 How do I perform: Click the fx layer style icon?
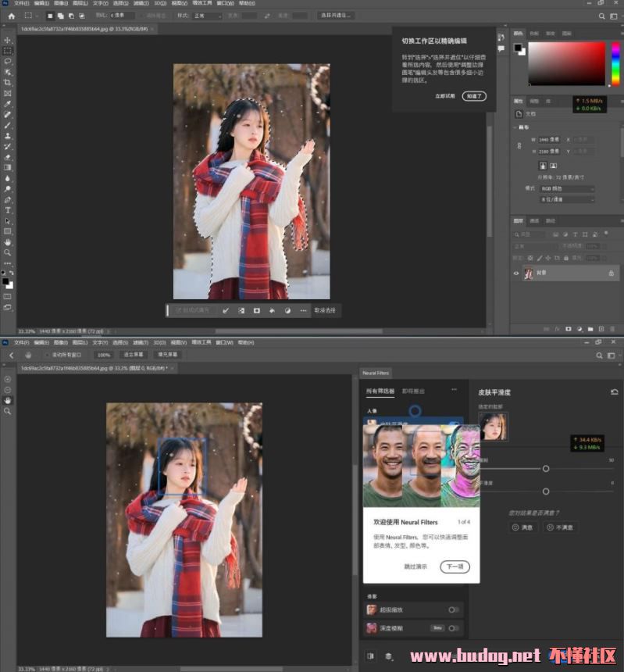[x=557, y=329]
